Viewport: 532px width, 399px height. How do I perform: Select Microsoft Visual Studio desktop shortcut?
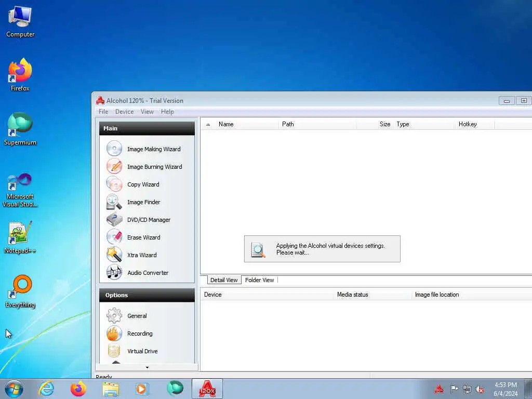20,190
